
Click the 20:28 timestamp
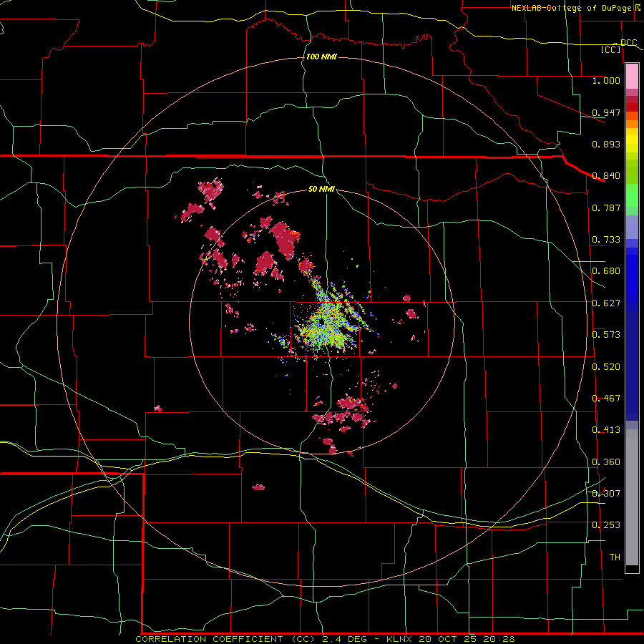point(499,639)
